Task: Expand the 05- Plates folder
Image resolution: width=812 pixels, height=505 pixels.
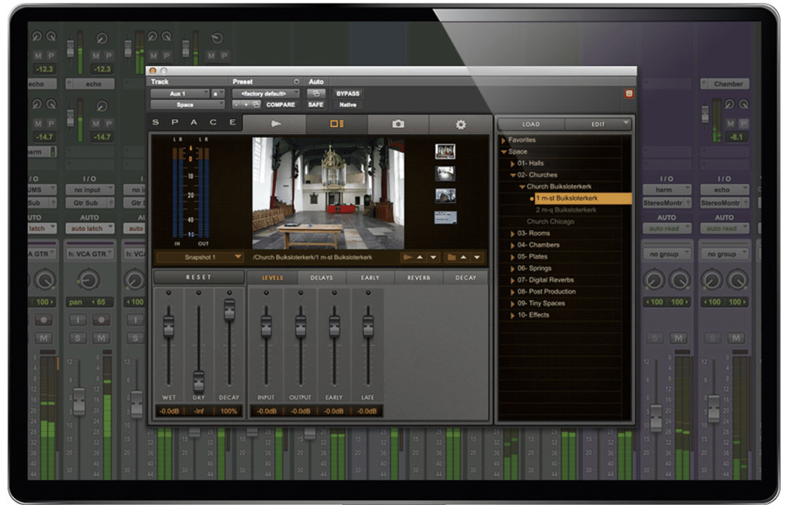Action: [x=513, y=257]
